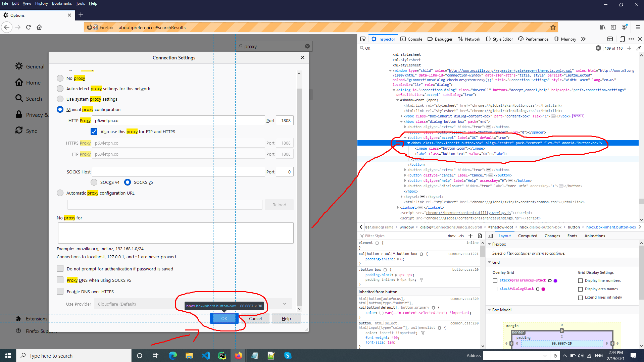Viewport: 644px width, 362px height.
Task: Collapse the dialog ConnectionsDialog node
Action: 394,90
